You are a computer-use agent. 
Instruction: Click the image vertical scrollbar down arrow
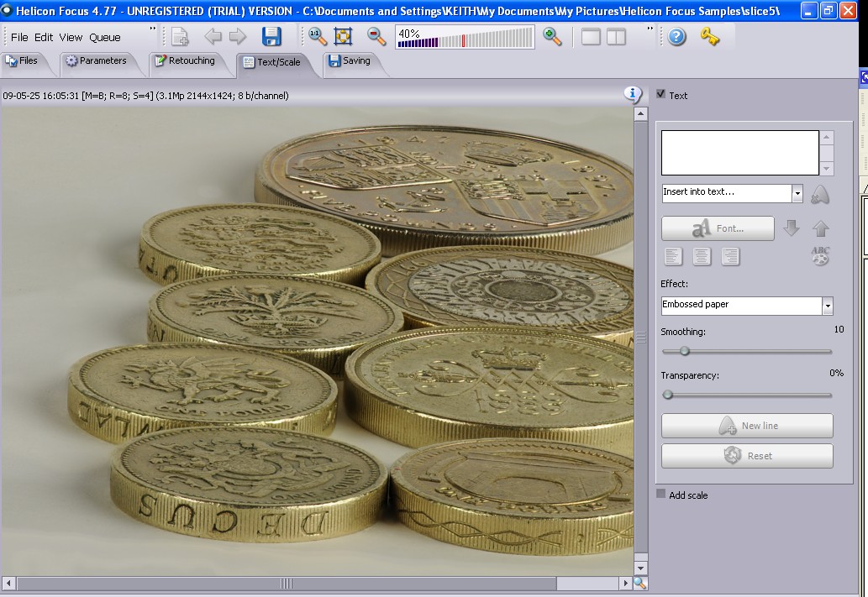640,568
